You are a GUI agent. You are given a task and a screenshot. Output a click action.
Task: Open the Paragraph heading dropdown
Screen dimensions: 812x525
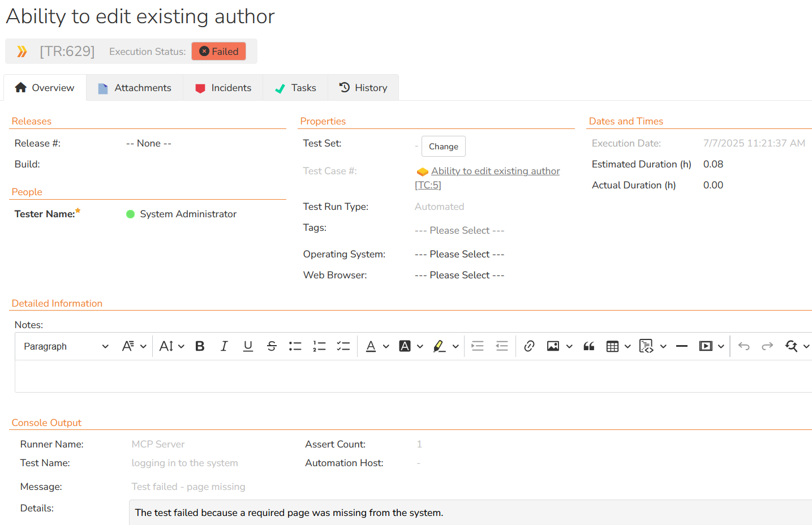click(x=66, y=346)
